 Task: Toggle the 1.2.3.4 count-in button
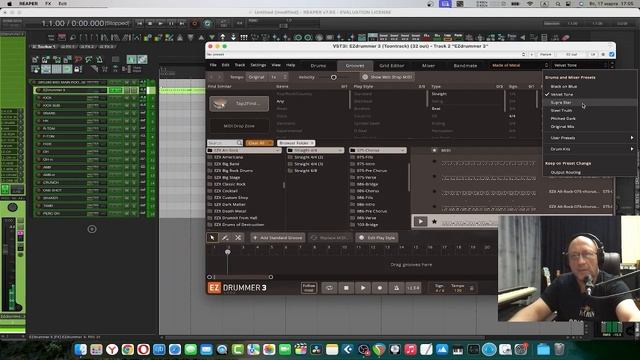point(413,288)
